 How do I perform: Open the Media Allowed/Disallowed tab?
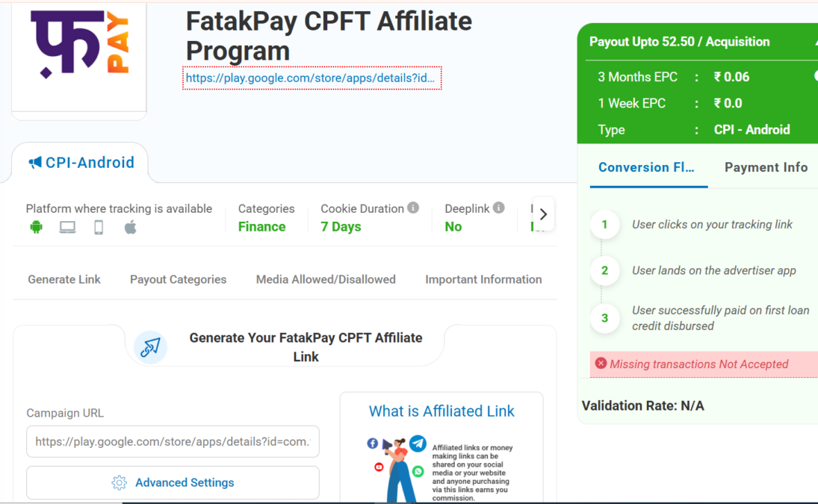coord(326,279)
